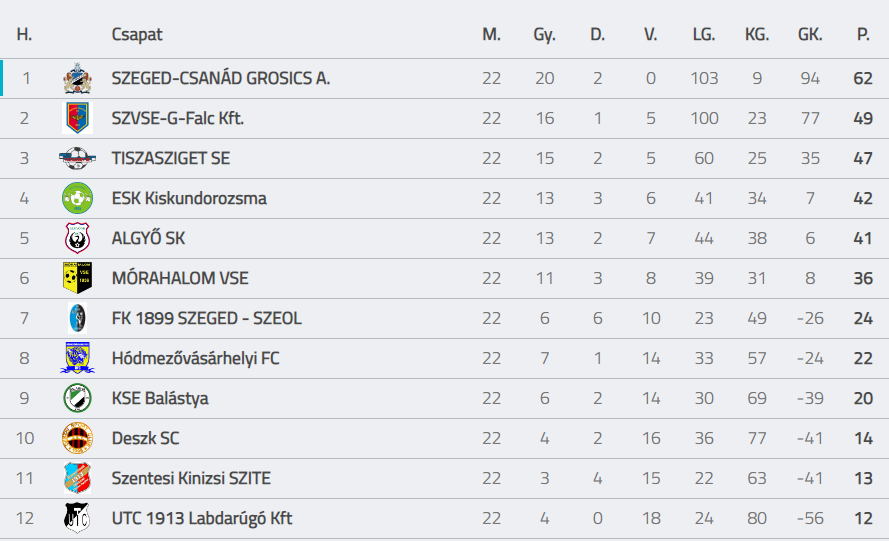Click the SZEGED-CSANÁD GROSICS A. club crest
The width and height of the screenshot is (889, 541).
coord(77,78)
